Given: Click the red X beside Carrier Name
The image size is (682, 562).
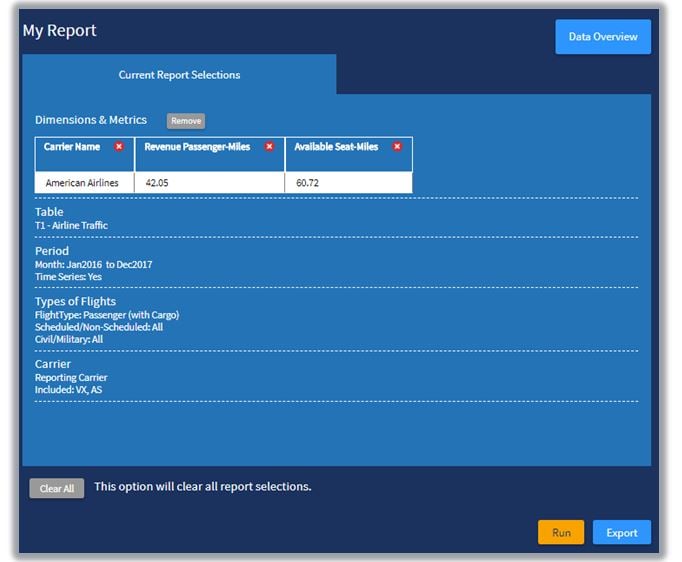Looking at the screenshot, I should click(119, 147).
